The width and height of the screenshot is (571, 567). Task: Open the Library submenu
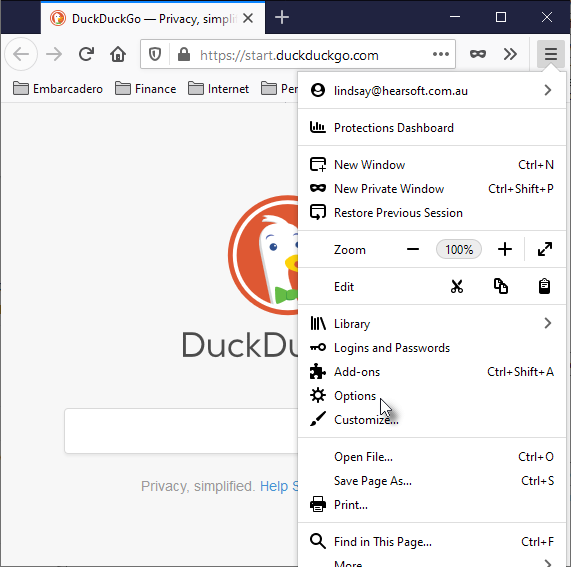432,323
